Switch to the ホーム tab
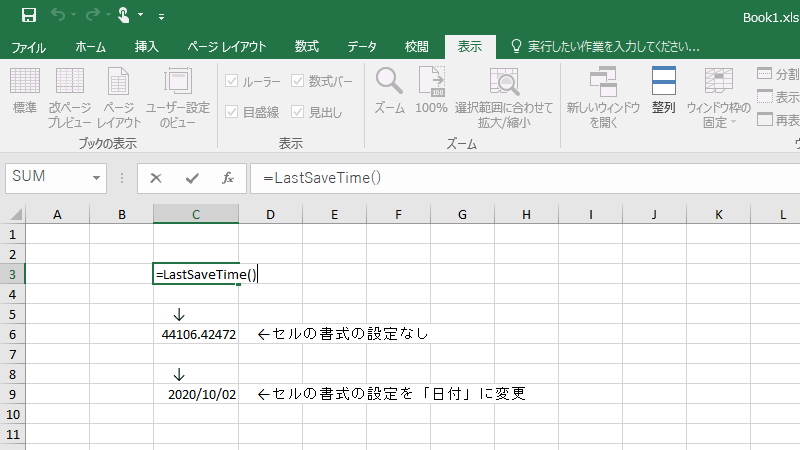The height and width of the screenshot is (450, 800). [x=91, y=46]
